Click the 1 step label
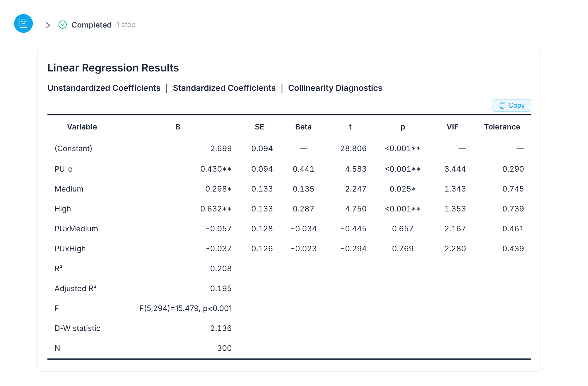Screen dimensions: 588x386 [x=126, y=25]
